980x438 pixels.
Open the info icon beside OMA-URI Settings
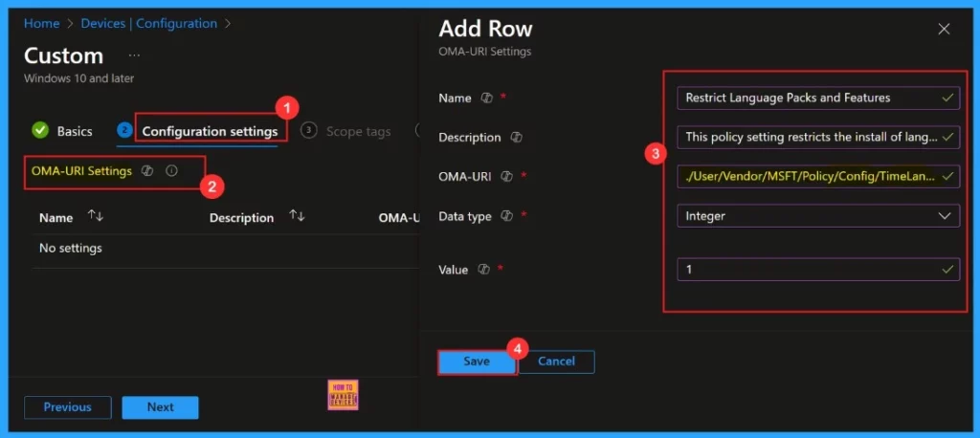[x=172, y=170]
